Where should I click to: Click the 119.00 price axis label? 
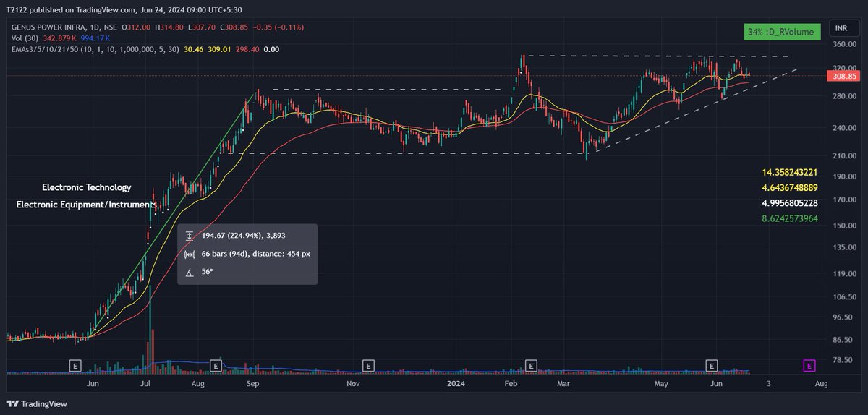[x=843, y=273]
